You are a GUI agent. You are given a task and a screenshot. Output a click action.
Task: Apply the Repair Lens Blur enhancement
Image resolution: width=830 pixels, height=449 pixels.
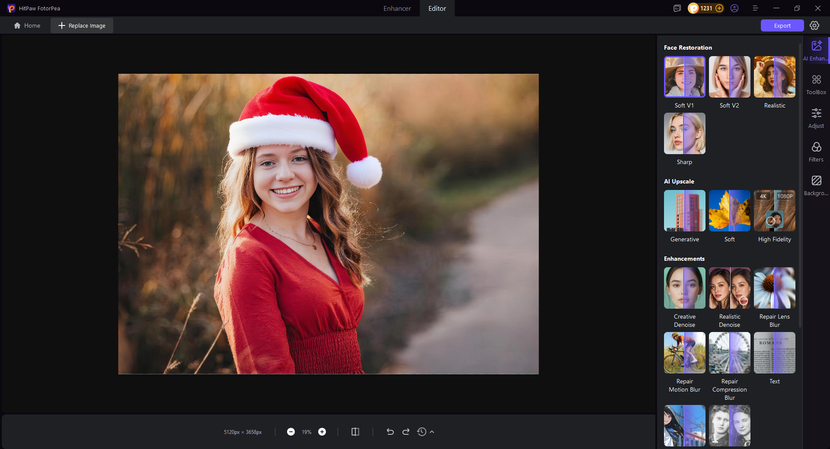pyautogui.click(x=774, y=288)
